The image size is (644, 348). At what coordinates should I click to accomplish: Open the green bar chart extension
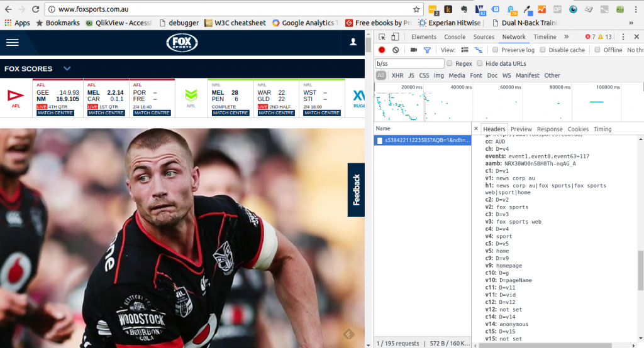(x=620, y=9)
